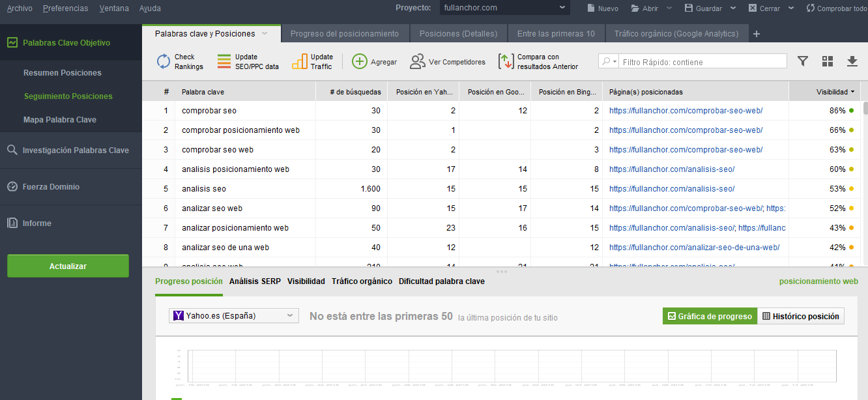Click the Compara con resultados Anterior icon
This screenshot has width=868, height=400.
tap(506, 61)
